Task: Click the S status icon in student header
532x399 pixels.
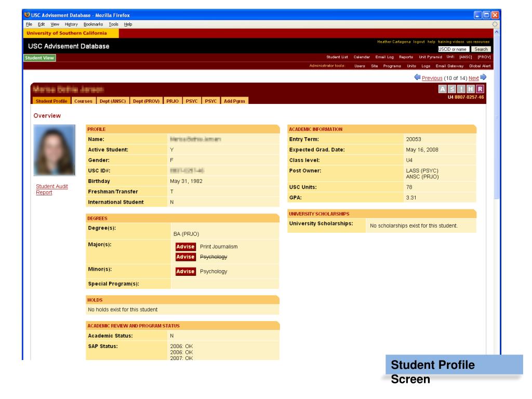Action: (x=451, y=89)
